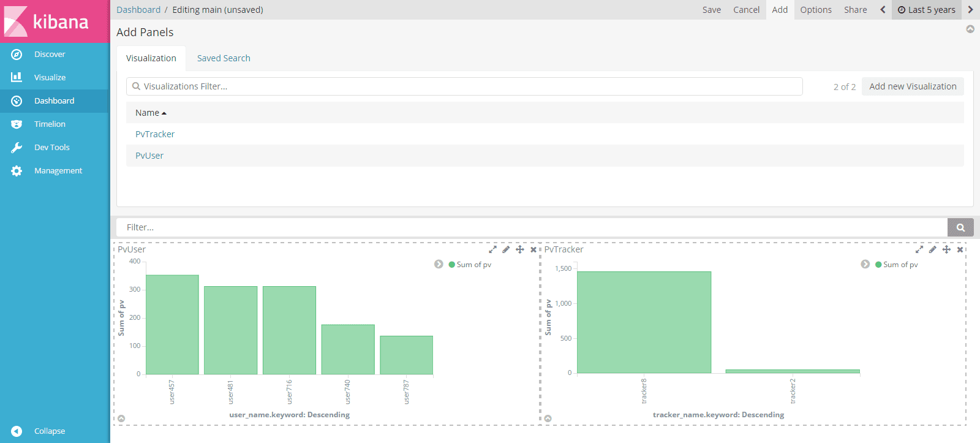
Task: Click the search magnifier button
Action: 960,227
